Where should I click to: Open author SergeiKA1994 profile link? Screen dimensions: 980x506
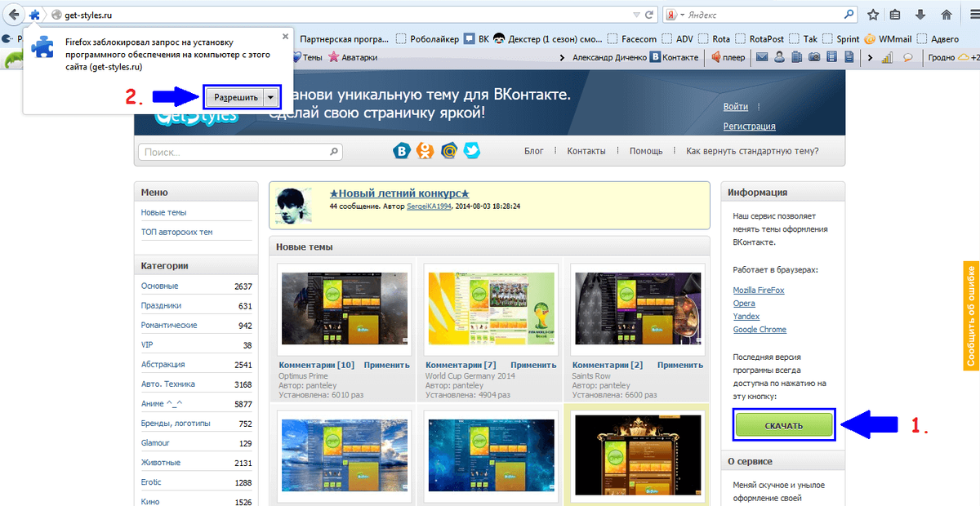430,206
